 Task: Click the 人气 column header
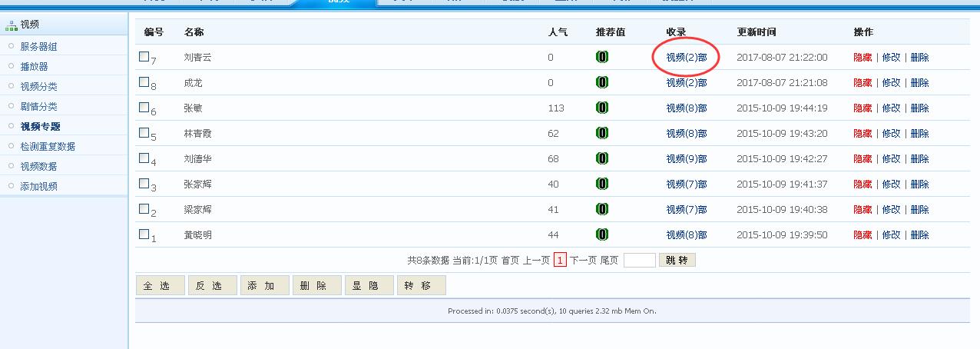(558, 32)
